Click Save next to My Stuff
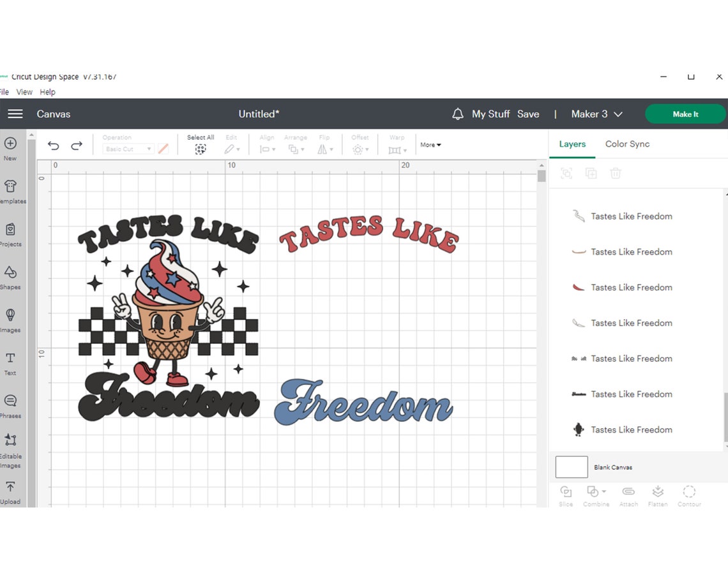 point(528,114)
